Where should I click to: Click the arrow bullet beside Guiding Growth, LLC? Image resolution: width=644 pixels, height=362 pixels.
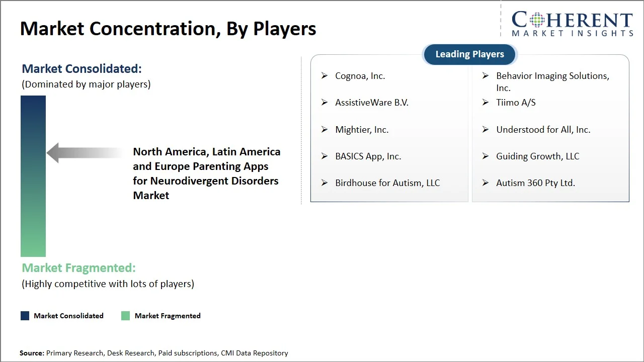(486, 156)
